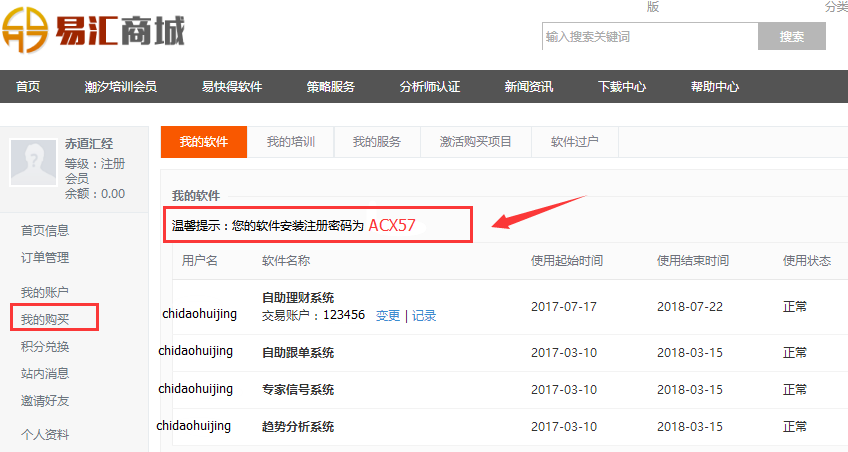Click the 趋势分析系统 software name
The width and height of the screenshot is (848, 452).
point(298,427)
